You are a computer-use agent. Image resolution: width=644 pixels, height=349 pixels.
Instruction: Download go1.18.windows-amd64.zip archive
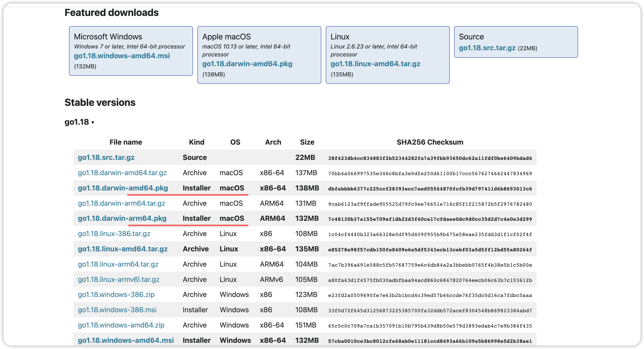click(121, 325)
